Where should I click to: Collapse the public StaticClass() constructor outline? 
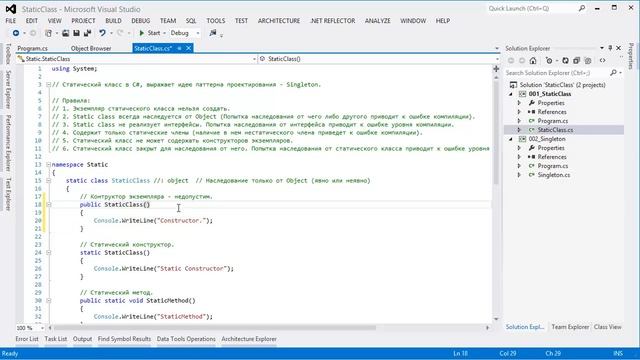(48, 204)
